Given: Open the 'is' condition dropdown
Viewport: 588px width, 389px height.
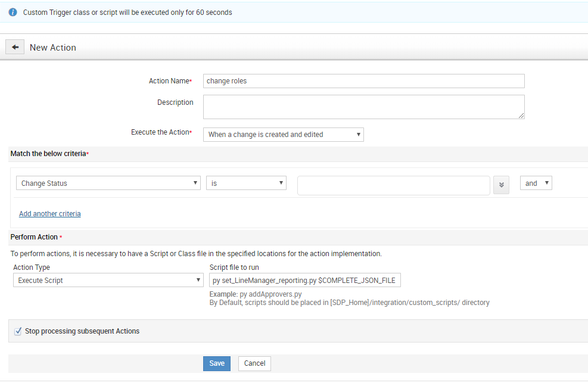Looking at the screenshot, I should 246,183.
